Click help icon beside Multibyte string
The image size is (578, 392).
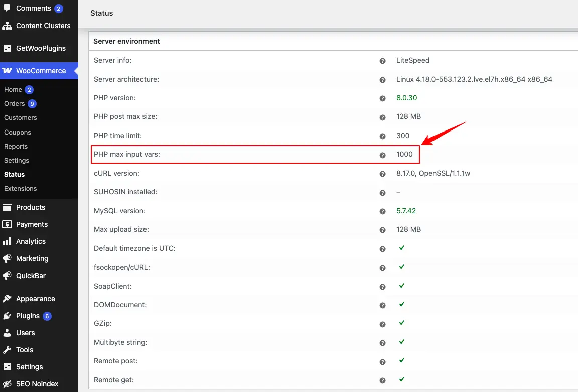[383, 343]
